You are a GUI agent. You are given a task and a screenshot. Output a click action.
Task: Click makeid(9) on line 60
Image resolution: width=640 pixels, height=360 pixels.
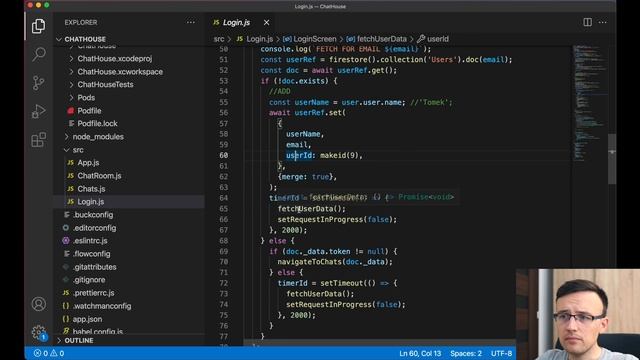339,155
